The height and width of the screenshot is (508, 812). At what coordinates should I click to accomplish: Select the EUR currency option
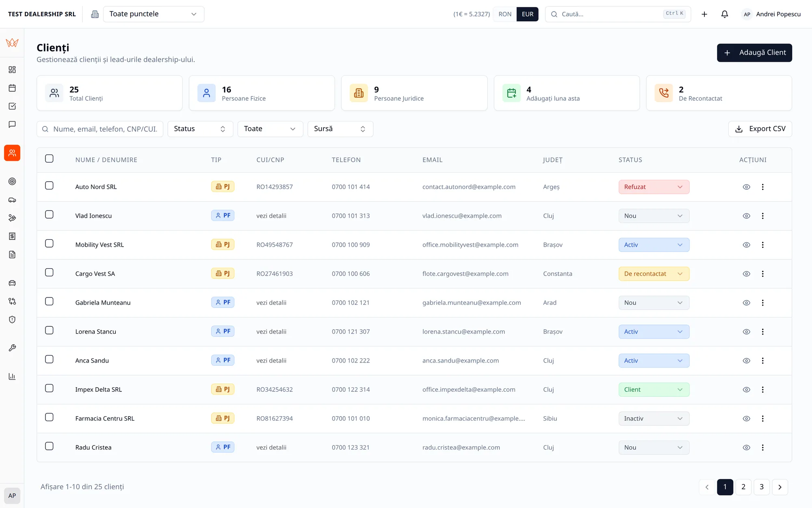527,14
